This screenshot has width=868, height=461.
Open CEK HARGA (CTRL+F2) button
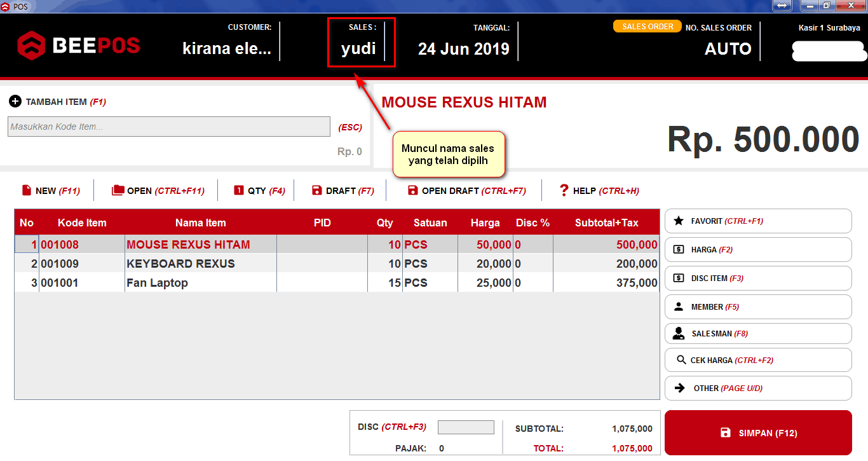coord(758,360)
